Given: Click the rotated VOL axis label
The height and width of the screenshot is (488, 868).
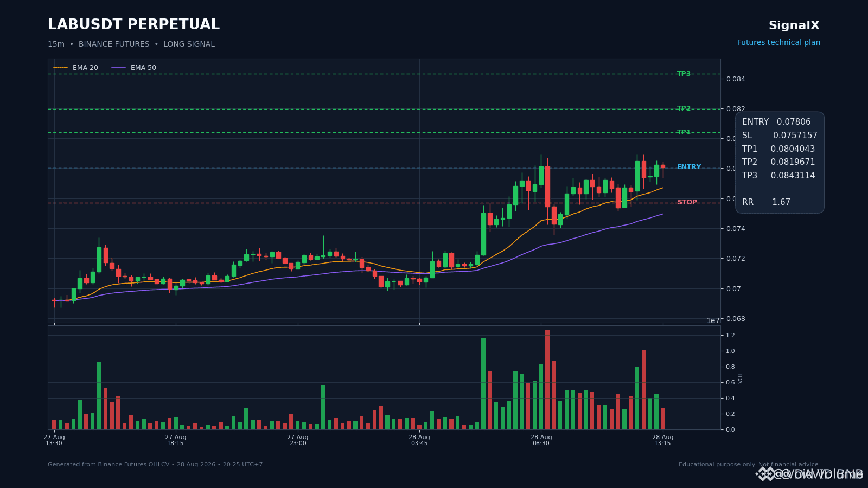Looking at the screenshot, I should [x=741, y=378].
